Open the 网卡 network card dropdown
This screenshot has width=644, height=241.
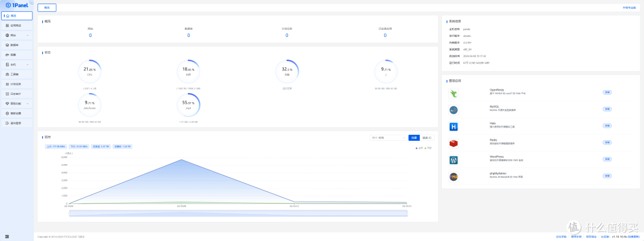point(388,138)
